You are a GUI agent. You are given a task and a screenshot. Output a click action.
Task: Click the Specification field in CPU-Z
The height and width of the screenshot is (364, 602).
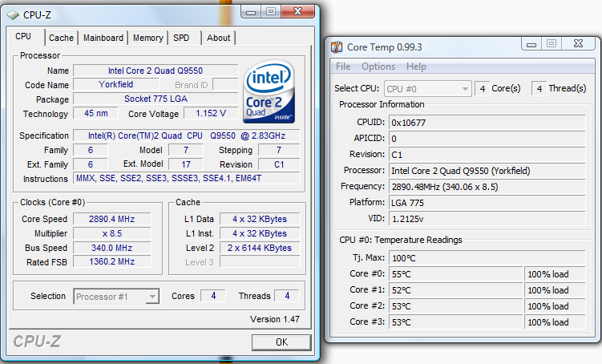[x=187, y=135]
